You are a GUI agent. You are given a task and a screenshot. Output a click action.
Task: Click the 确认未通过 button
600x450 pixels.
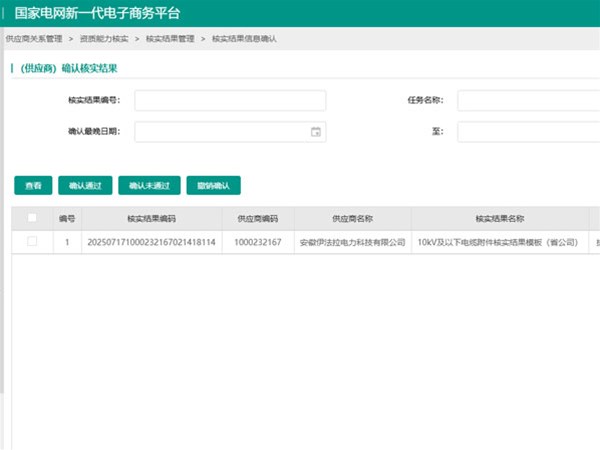coord(149,185)
